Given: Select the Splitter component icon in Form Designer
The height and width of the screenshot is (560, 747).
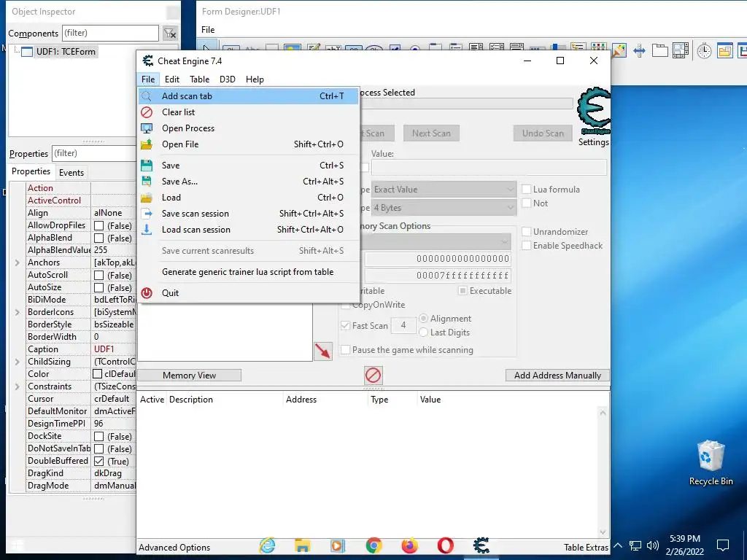Looking at the screenshot, I should tap(639, 50).
